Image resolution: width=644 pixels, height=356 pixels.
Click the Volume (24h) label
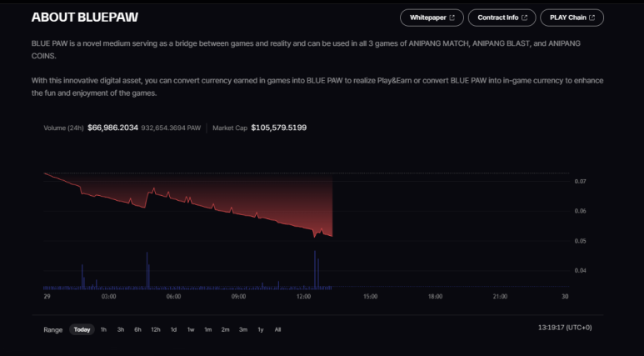click(63, 128)
